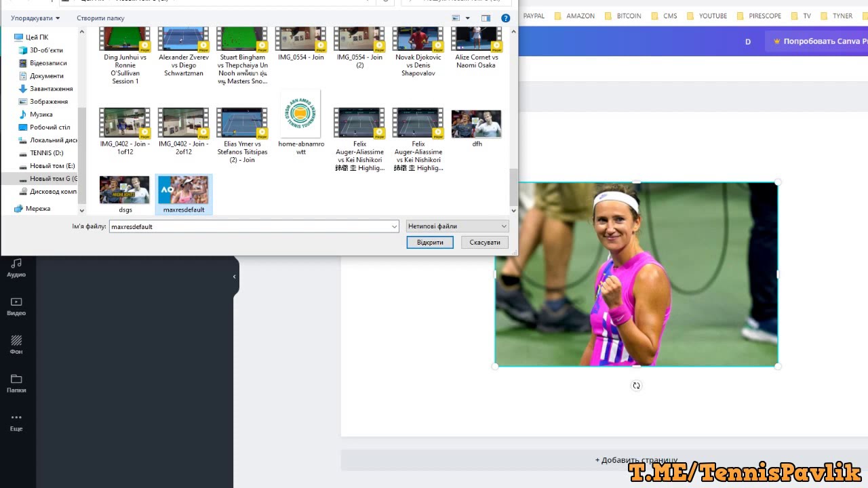This screenshot has width=868, height=488.
Task: Select the Фон background icon
Action: tap(16, 344)
